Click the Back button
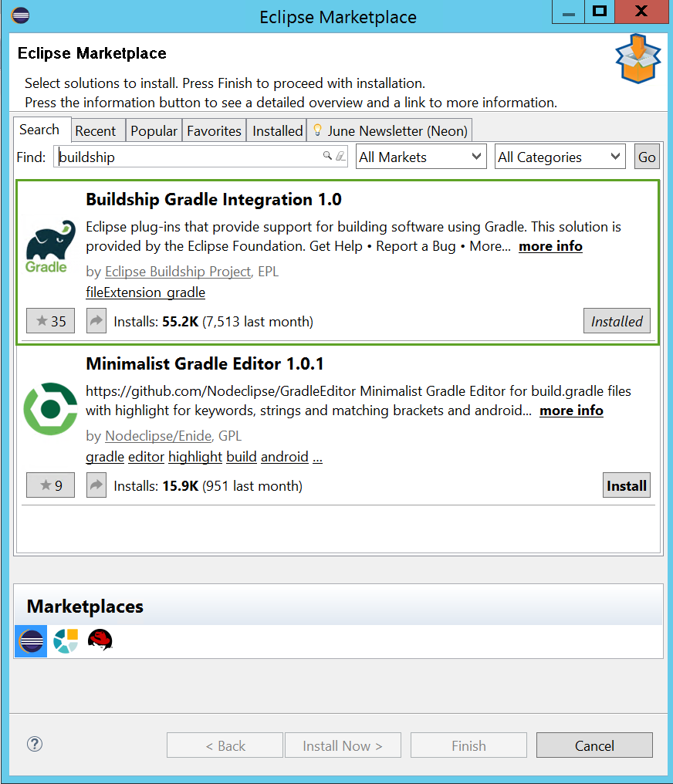The image size is (673, 784). pos(225,745)
